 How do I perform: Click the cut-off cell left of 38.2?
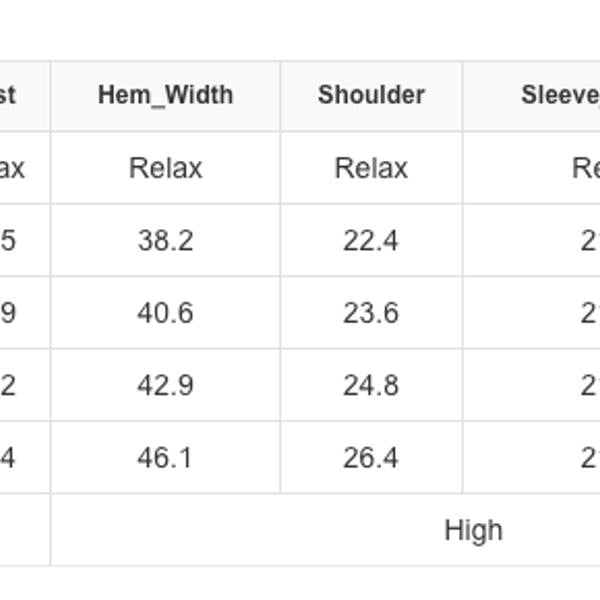20,241
